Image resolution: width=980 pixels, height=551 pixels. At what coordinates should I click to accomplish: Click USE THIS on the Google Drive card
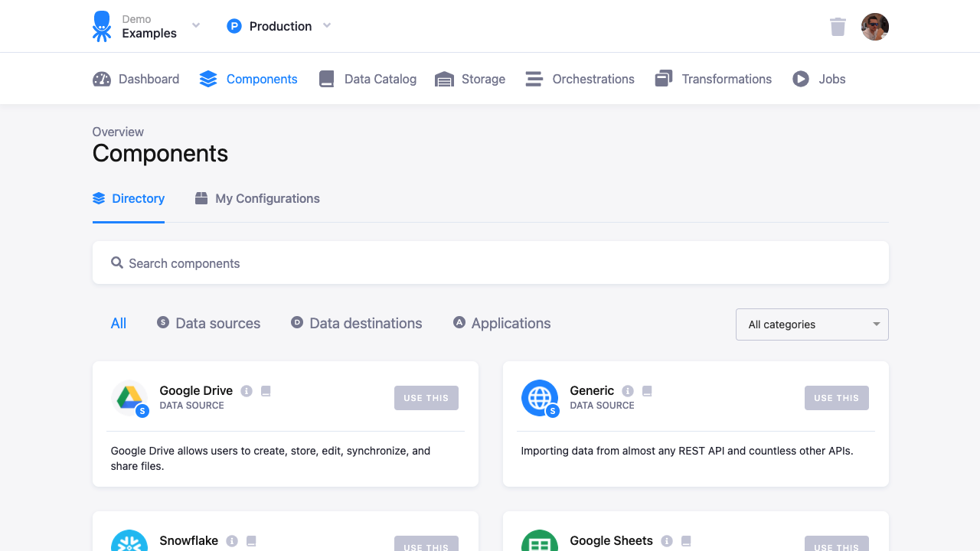426,397
